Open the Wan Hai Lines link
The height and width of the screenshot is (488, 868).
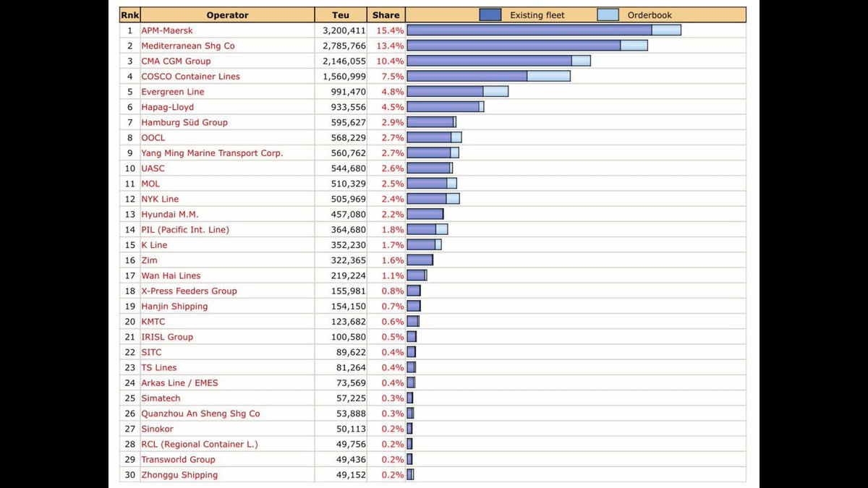[171, 275]
